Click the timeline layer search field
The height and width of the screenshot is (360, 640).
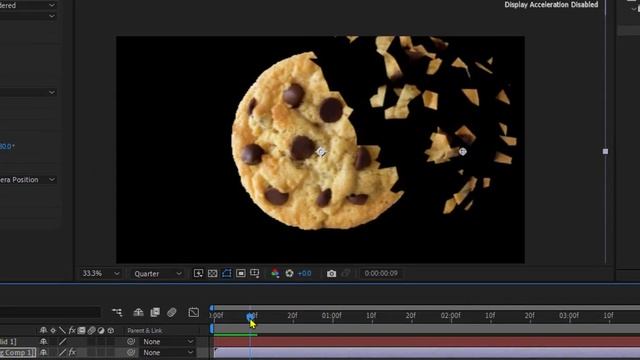pyautogui.click(x=50, y=313)
